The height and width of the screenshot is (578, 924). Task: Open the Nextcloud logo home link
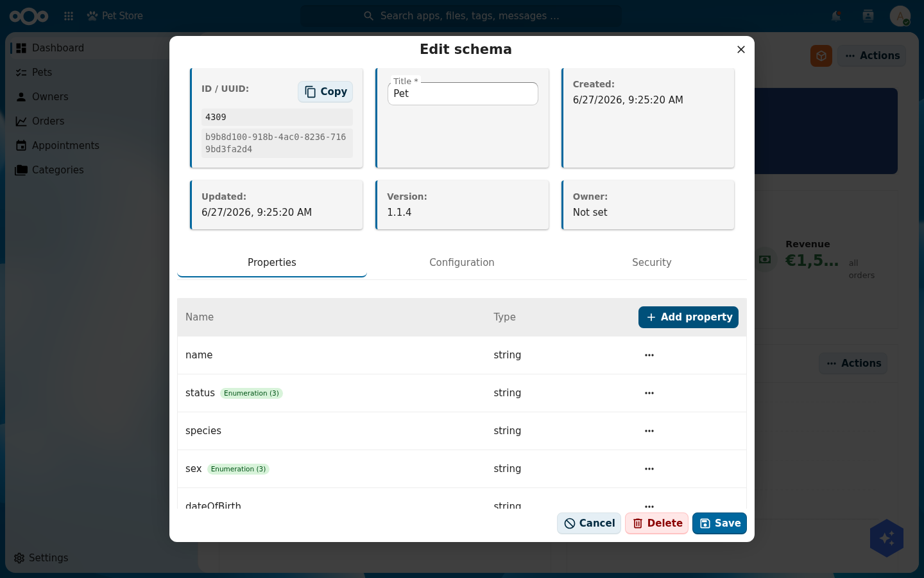29,16
